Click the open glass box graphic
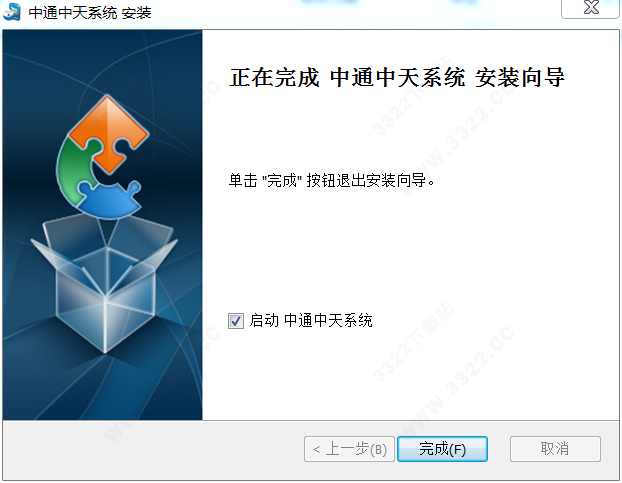This screenshot has height=483, width=622. 105,284
